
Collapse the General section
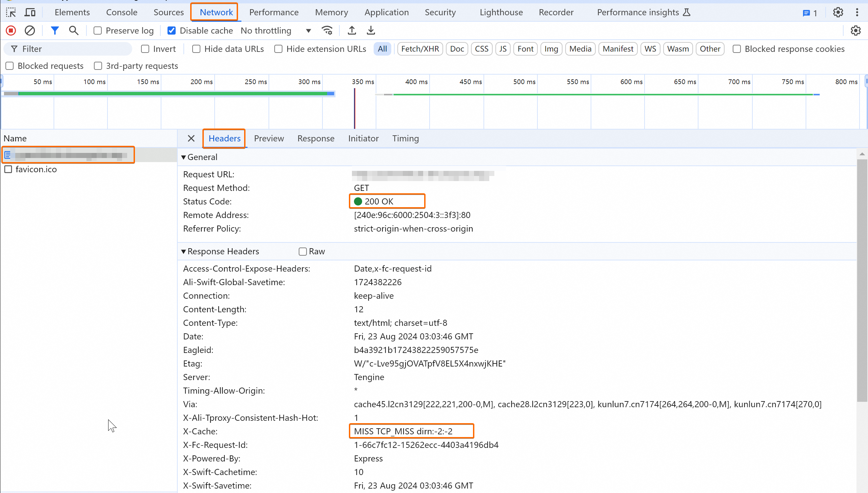coord(183,157)
